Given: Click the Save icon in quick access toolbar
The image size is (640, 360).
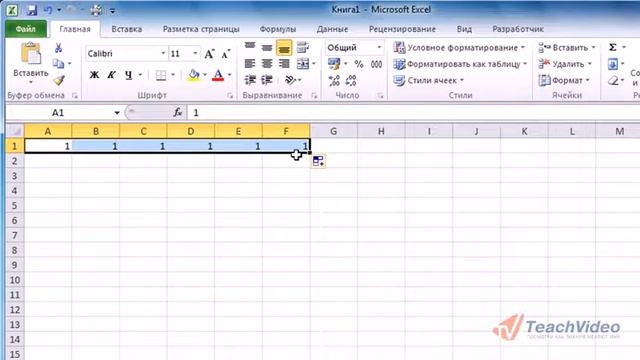Looking at the screenshot, I should click(x=32, y=10).
